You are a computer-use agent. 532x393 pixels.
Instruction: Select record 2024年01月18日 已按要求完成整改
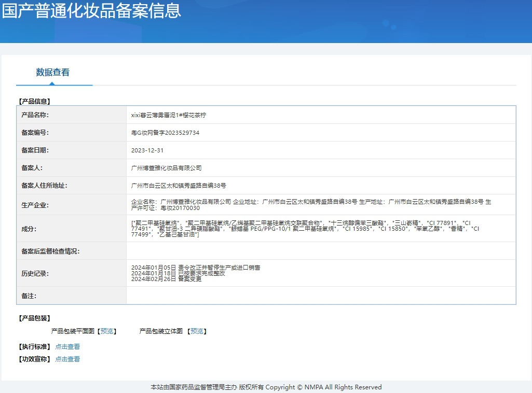178,273
